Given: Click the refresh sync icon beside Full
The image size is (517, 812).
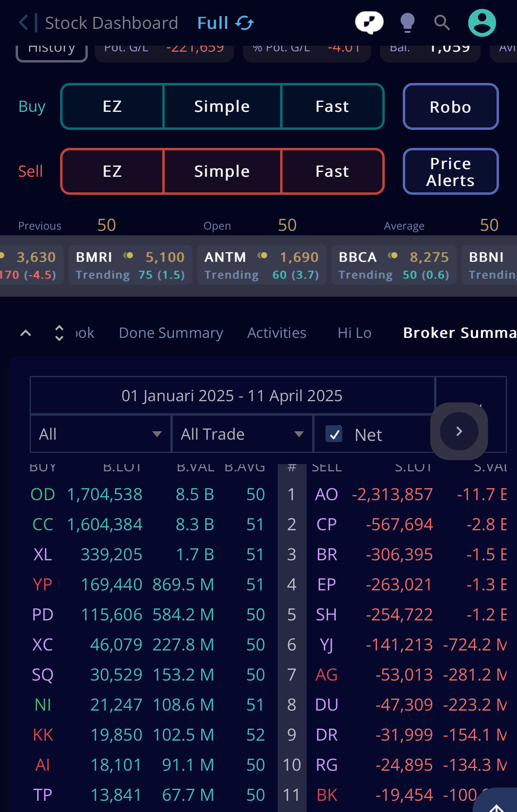Looking at the screenshot, I should point(244,23).
